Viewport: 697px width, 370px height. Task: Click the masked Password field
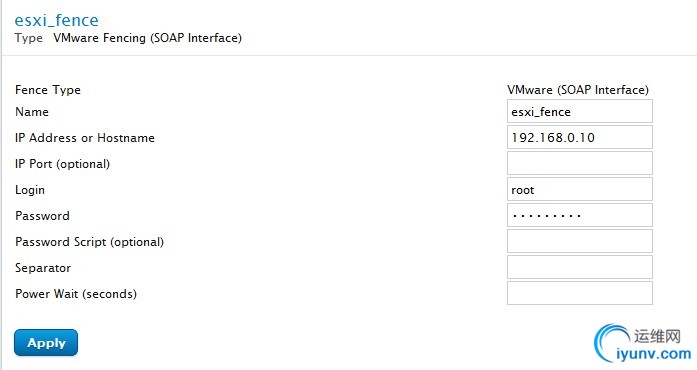580,215
